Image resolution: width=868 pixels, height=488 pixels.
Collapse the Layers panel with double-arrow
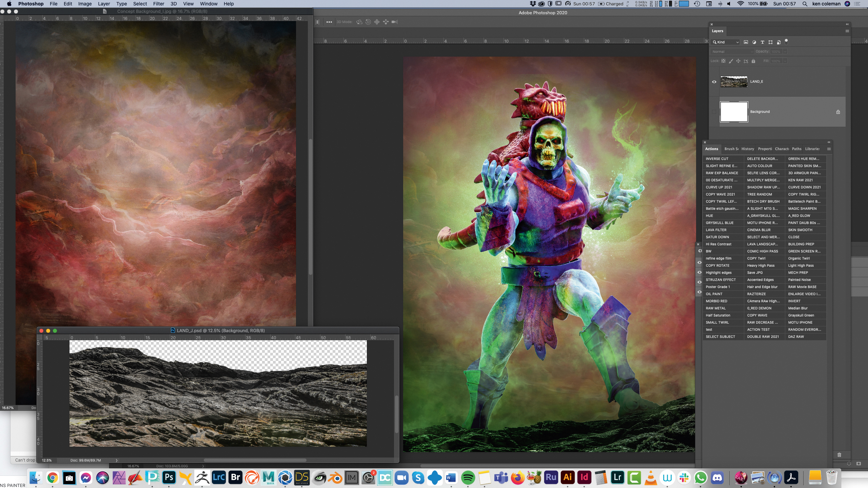847,24
